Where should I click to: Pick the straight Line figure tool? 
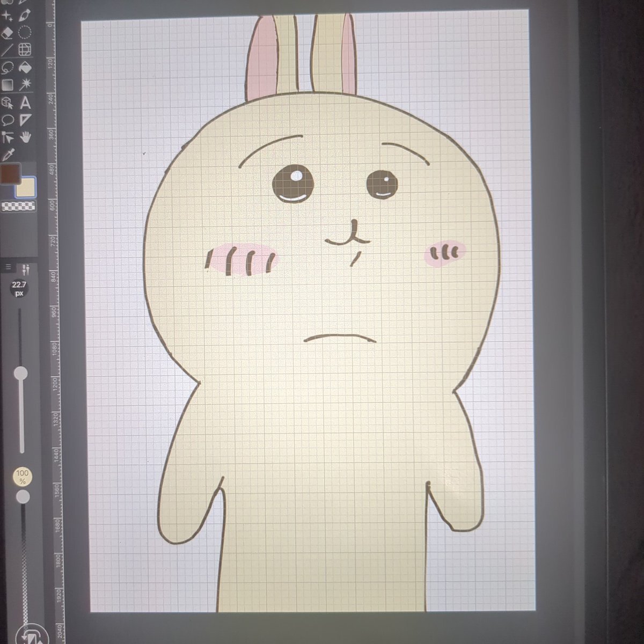(8, 50)
